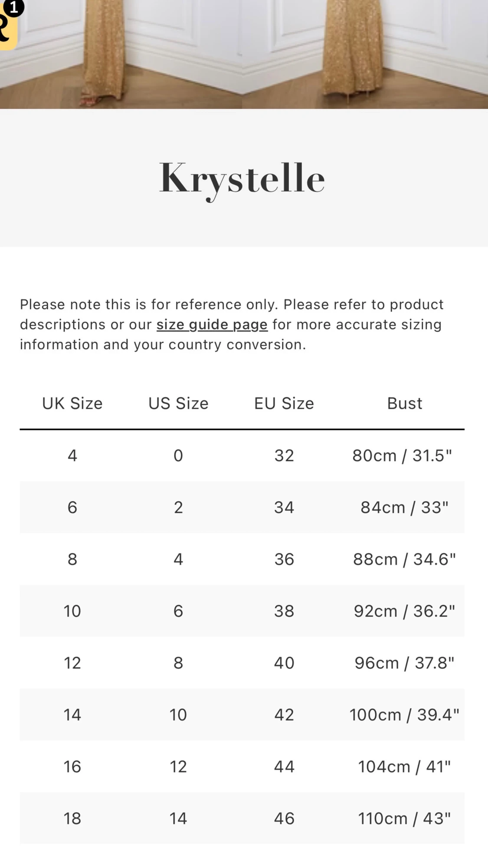The image size is (488, 868).
Task: Click the Bust column header
Action: [404, 403]
